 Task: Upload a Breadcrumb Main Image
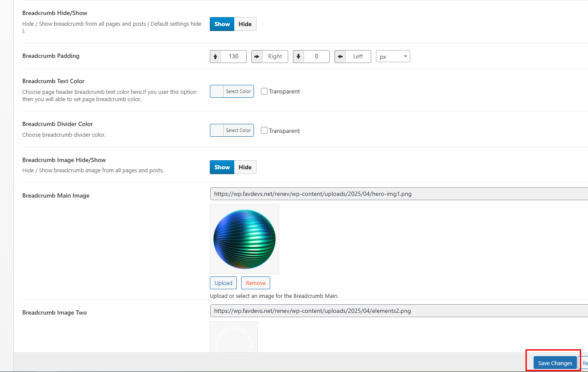point(223,283)
